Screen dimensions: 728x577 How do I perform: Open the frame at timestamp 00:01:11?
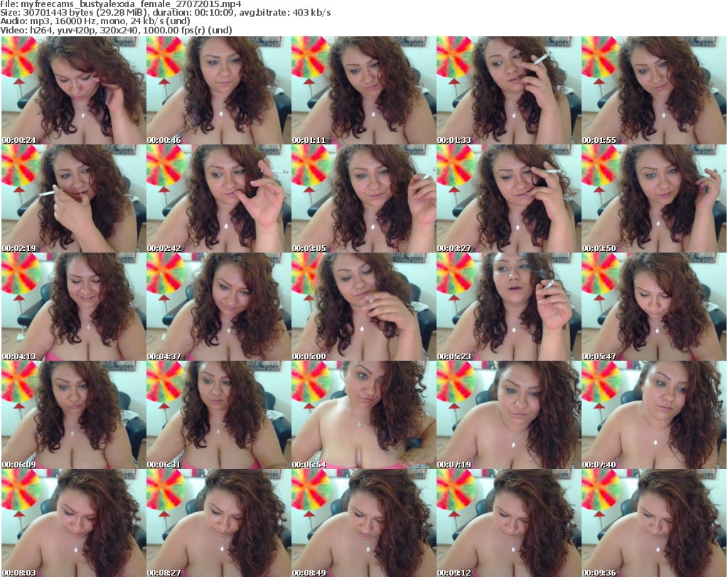(x=363, y=90)
